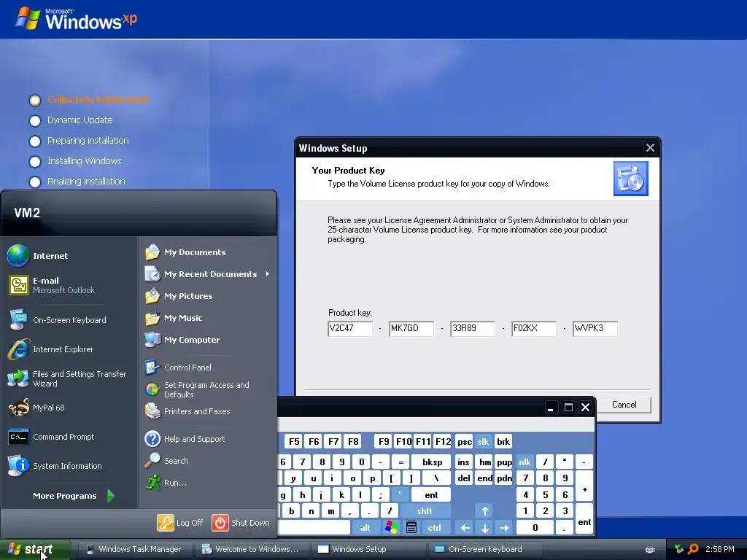Click the magnifier tray icon
Image resolution: width=747 pixels, height=560 pixels.
(693, 549)
